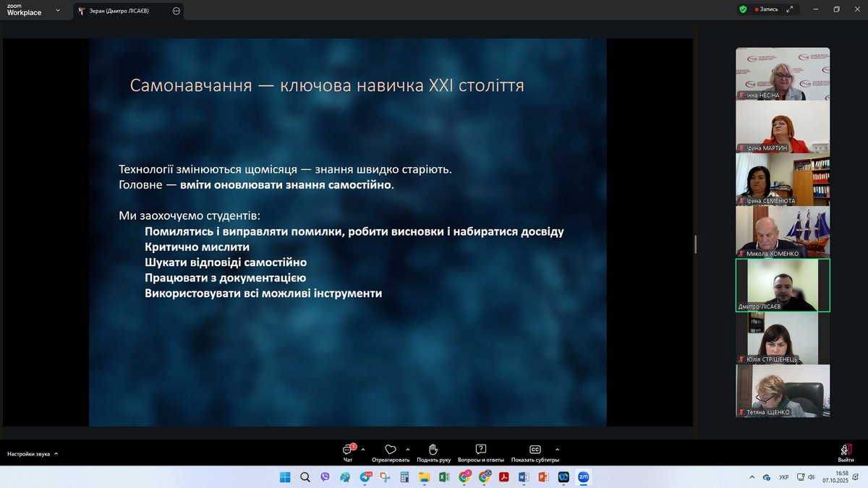
Task: Raise hand with Поднять руку
Action: coord(433,451)
